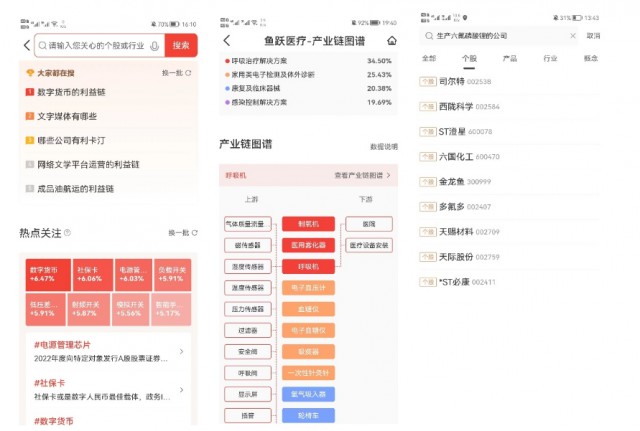This screenshot has width=640, height=431.
Task: Open the 数据说明 link
Action: point(383,146)
